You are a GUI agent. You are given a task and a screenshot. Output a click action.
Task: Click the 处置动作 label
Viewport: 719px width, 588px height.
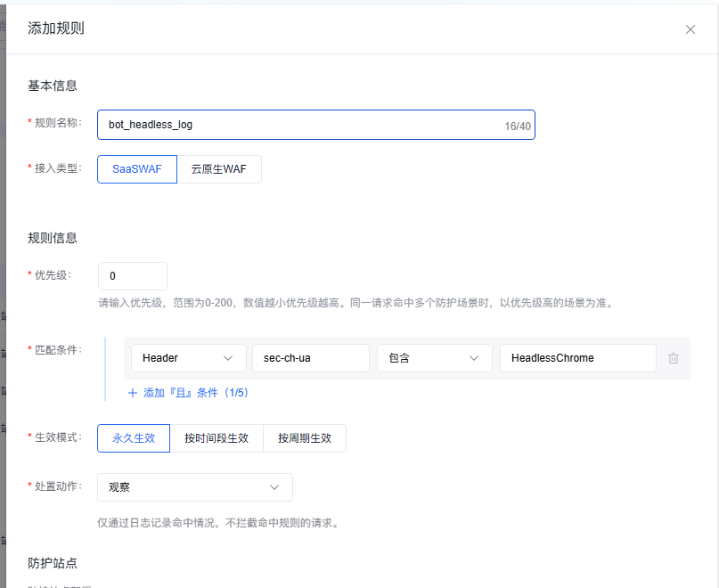coord(58,486)
